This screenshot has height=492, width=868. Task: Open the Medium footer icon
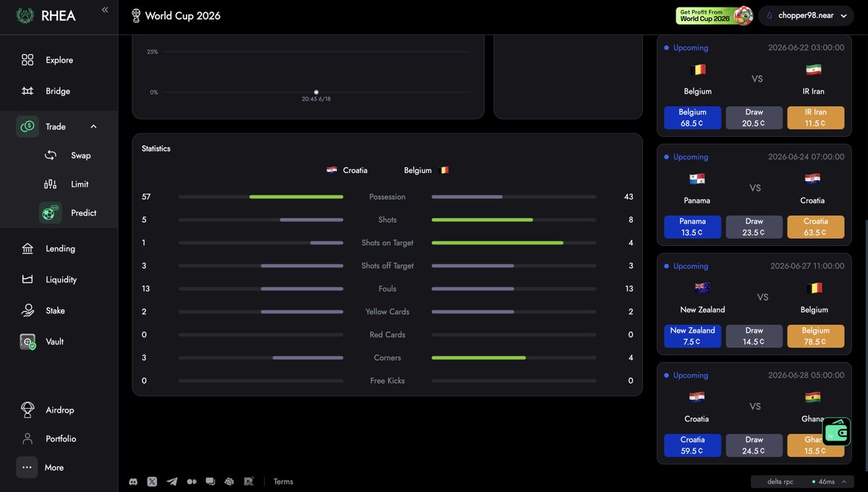[x=191, y=481]
